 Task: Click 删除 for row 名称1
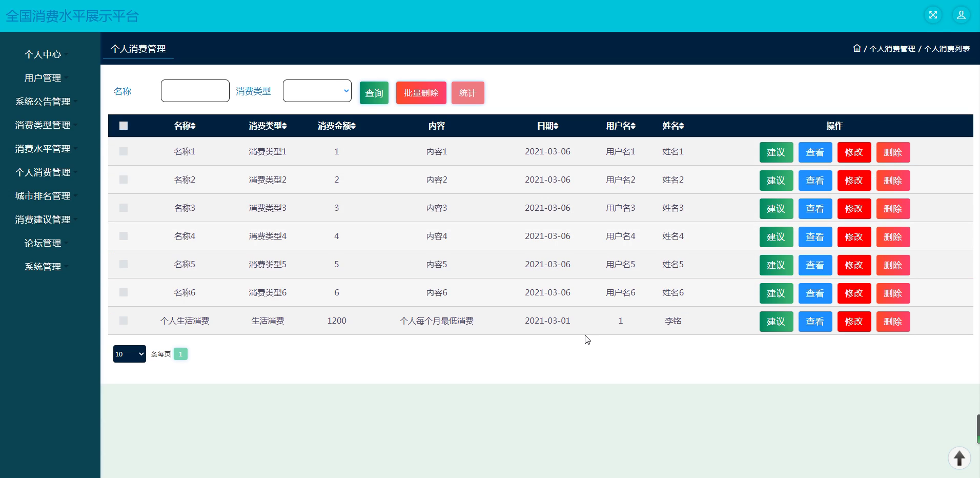point(893,152)
